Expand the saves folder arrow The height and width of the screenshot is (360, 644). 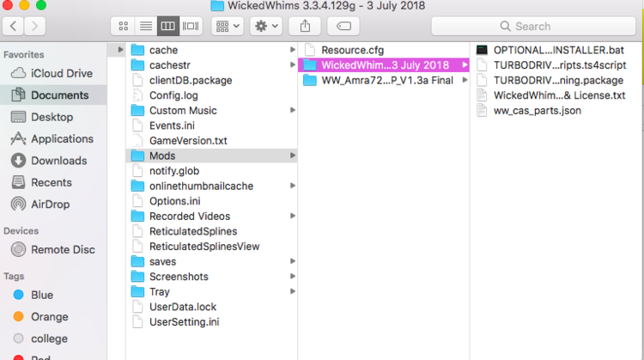pyautogui.click(x=293, y=261)
